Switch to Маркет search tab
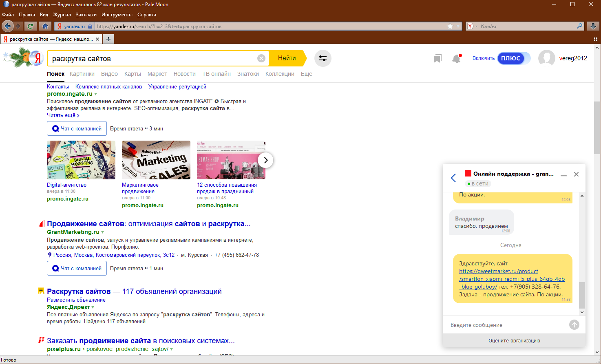 157,74
